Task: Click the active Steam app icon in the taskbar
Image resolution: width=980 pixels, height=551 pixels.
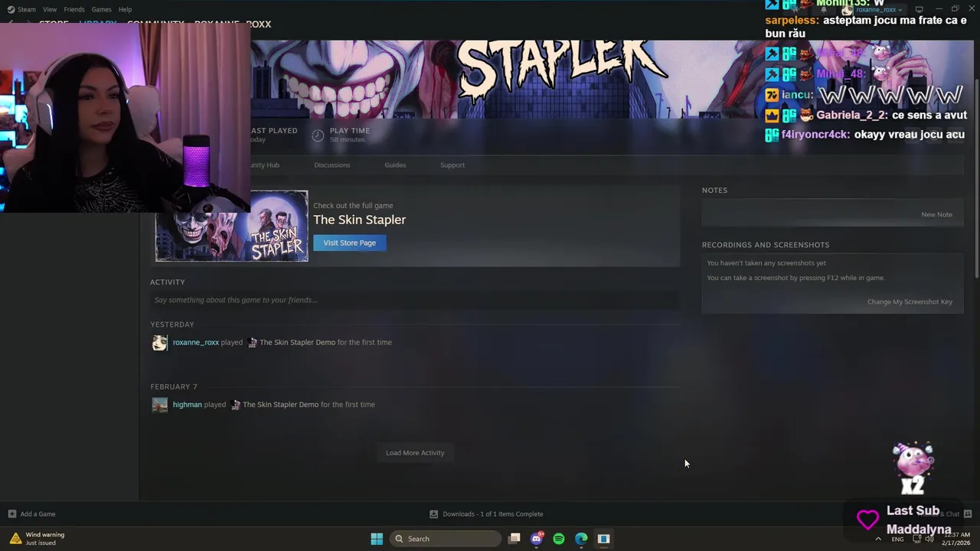Action: pyautogui.click(x=603, y=539)
